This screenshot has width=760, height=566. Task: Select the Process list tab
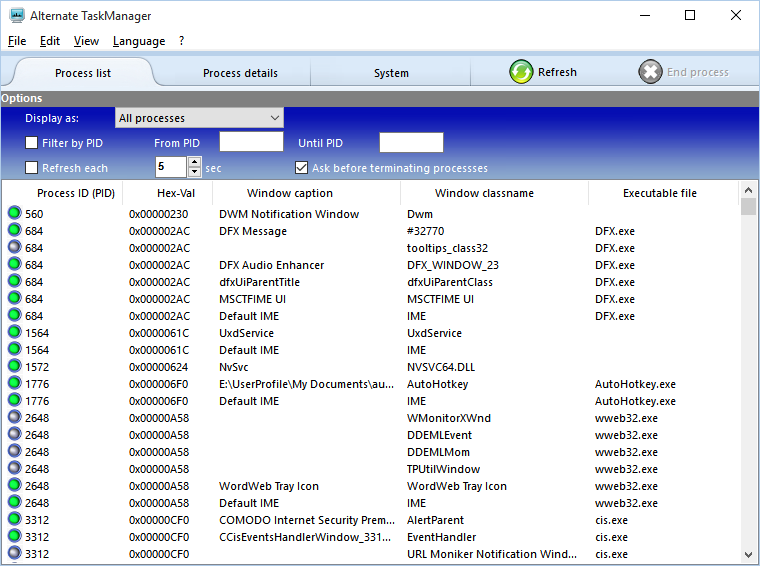click(83, 73)
